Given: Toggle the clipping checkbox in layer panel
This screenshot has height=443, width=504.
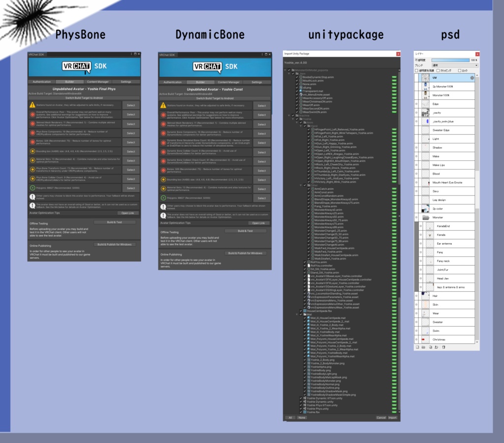Looking at the screenshot, I should (438, 71).
